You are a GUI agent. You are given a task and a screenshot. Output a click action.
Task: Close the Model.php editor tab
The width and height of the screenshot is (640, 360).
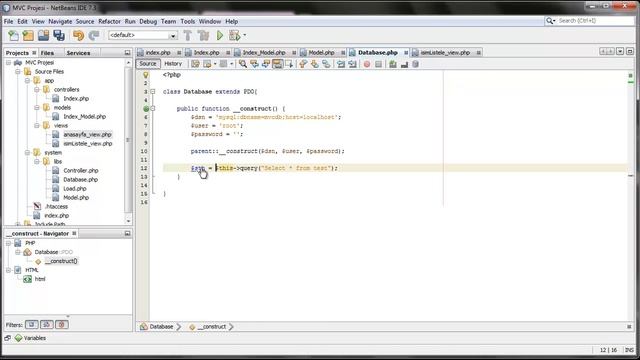point(343,53)
